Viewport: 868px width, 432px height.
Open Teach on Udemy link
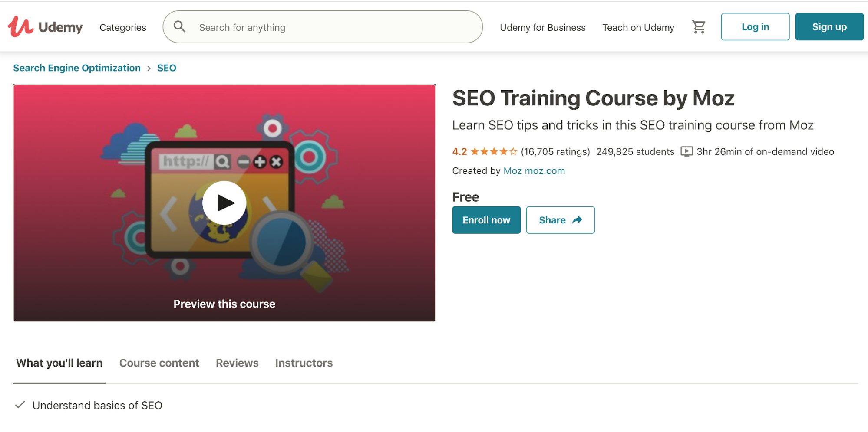click(638, 27)
